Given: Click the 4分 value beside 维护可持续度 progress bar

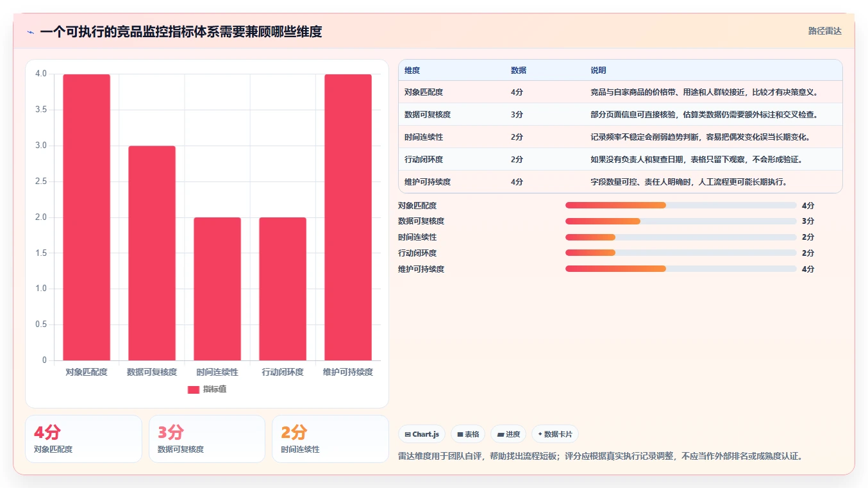Looking at the screenshot, I should [x=808, y=269].
